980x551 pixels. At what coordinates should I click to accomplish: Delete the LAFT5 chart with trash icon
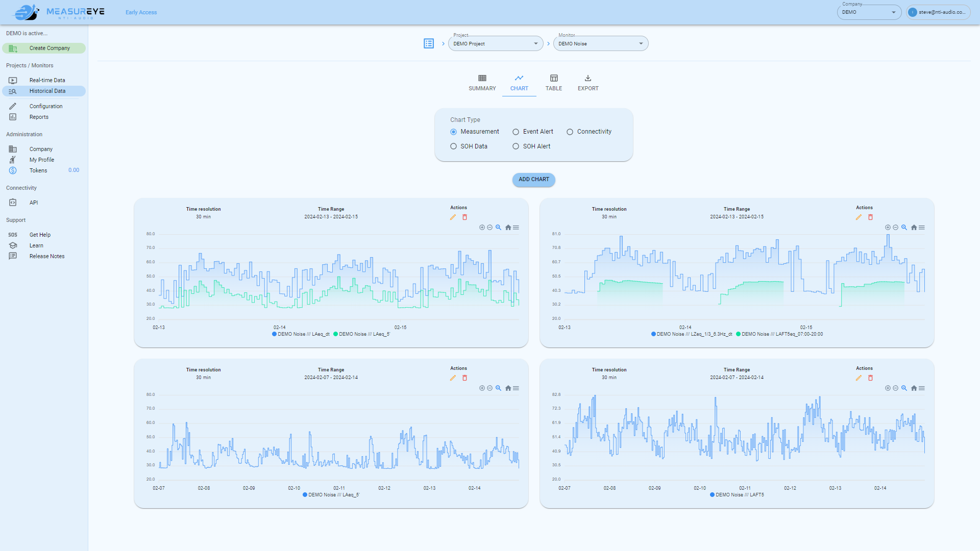click(x=870, y=378)
